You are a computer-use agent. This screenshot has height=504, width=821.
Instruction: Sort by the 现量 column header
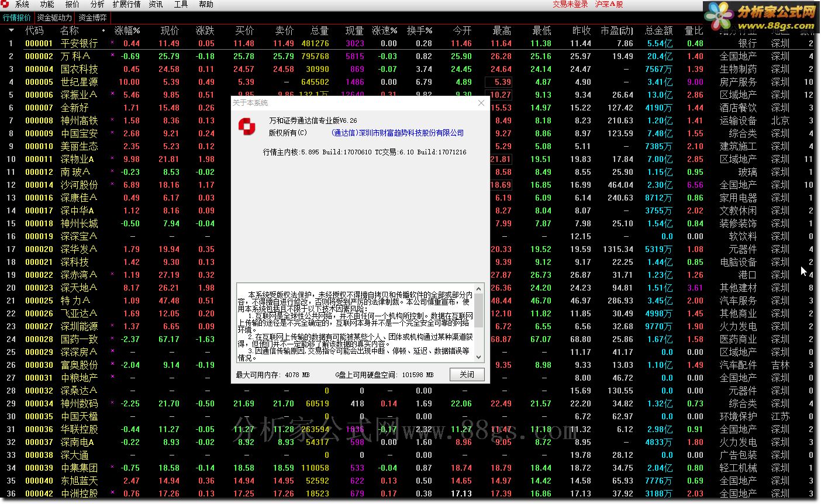354,30
